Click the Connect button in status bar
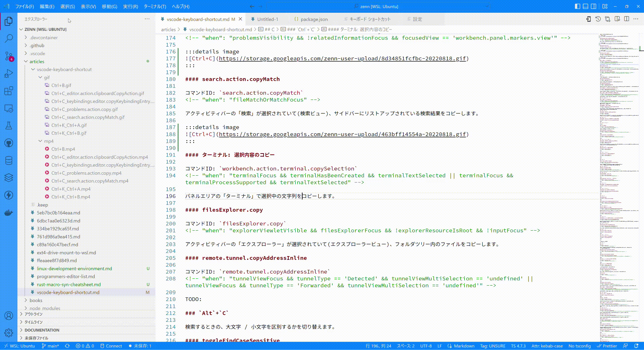 [x=111, y=346]
